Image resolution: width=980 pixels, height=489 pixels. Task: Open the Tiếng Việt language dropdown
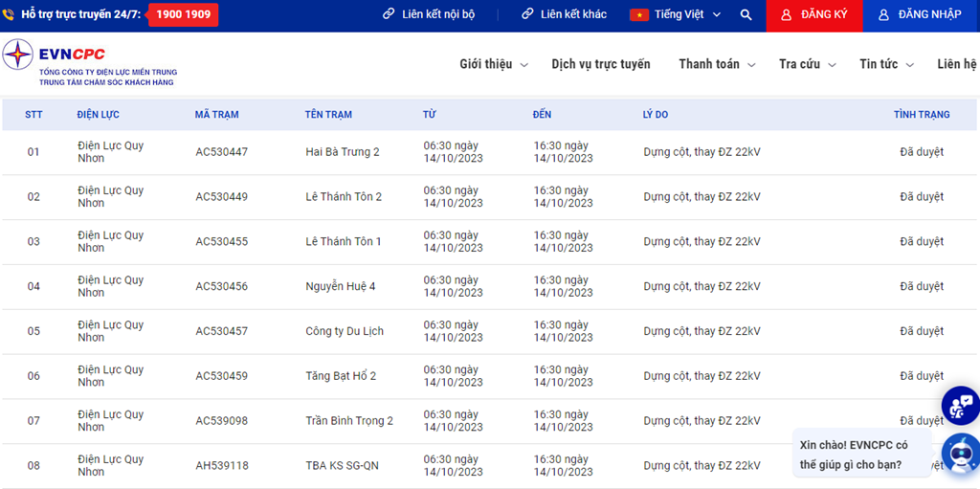tap(679, 15)
